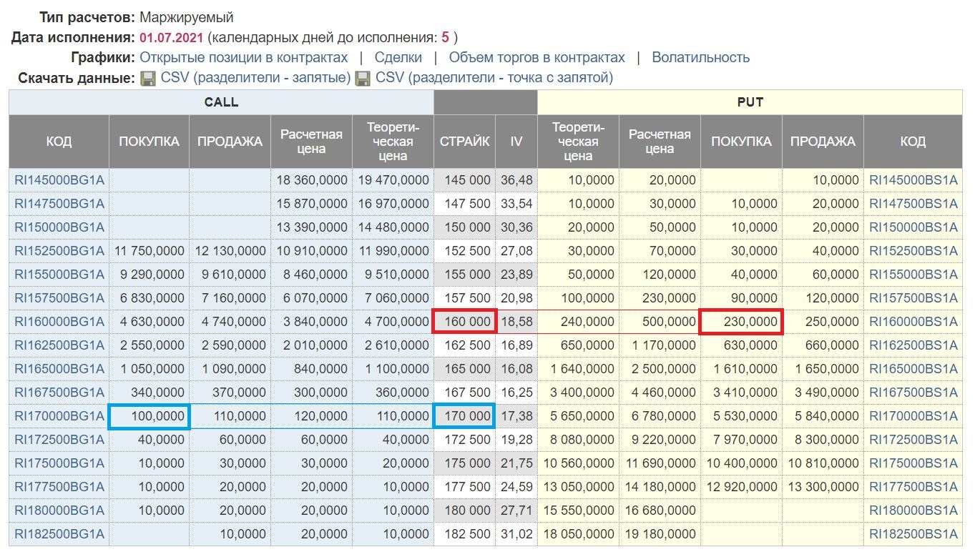Click call ask 12 130,0000 for strike 152 500

click(x=230, y=251)
